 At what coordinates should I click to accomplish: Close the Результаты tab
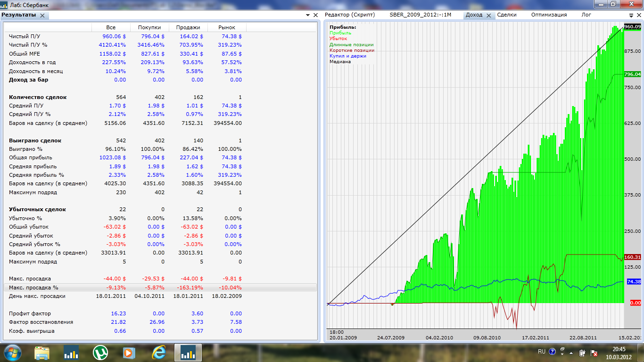(x=42, y=15)
